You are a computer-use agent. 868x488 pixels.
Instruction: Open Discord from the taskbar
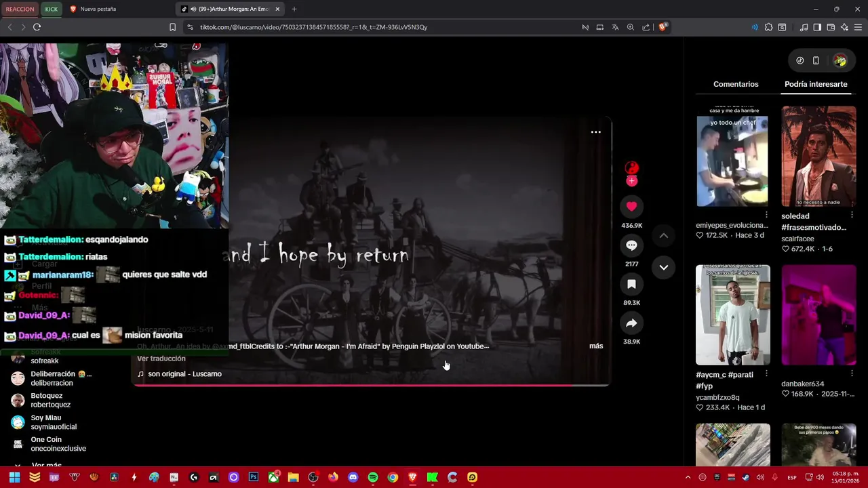point(353,477)
